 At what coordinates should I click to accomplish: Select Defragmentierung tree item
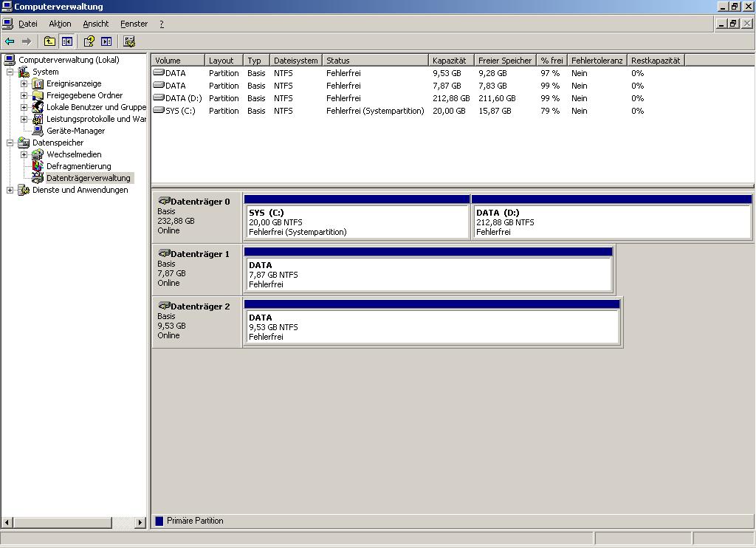pos(78,166)
